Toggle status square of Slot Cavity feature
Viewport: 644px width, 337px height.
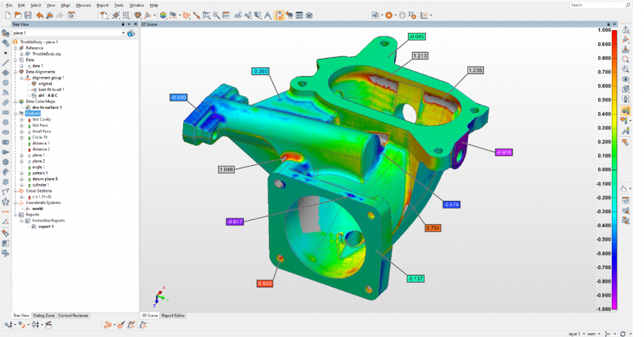(x=29, y=119)
